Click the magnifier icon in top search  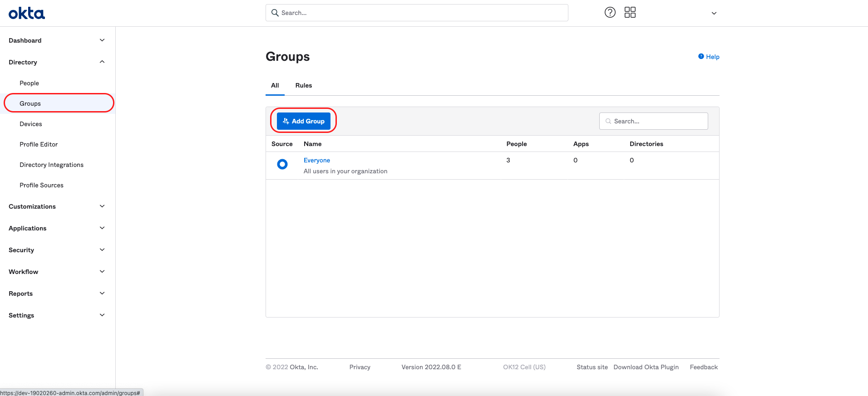click(x=275, y=13)
